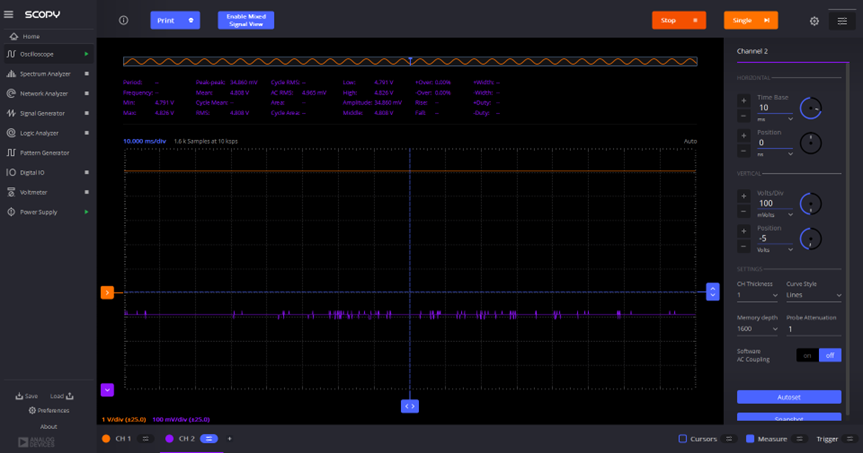Enable Mixed Signal View
Screen dimensions: 863x453
click(246, 20)
